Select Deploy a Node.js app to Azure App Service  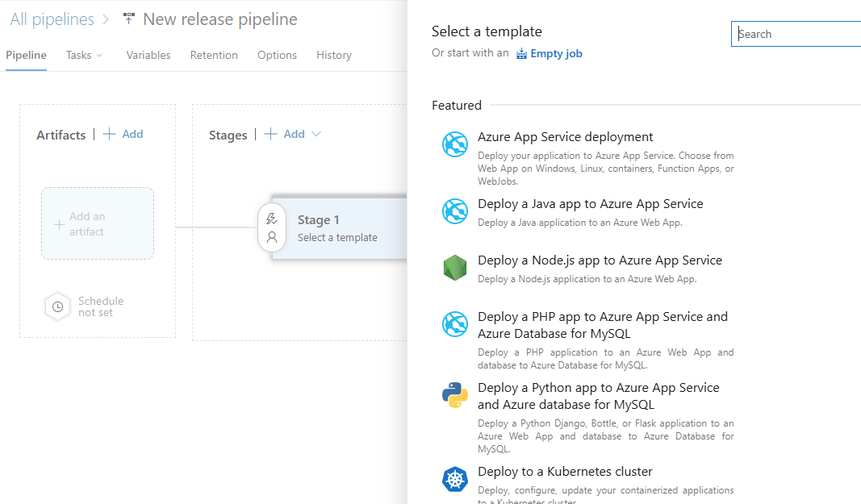click(600, 260)
